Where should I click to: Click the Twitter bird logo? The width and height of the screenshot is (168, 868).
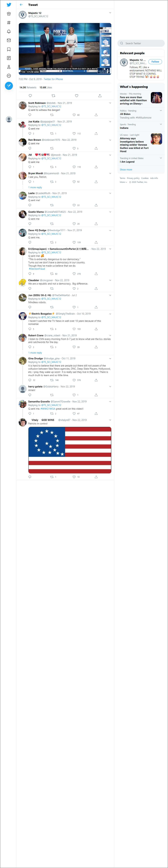tap(9, 5)
